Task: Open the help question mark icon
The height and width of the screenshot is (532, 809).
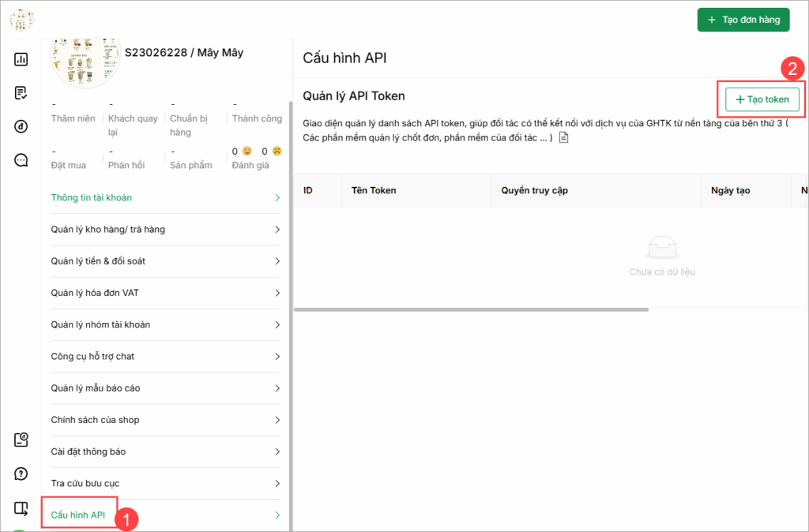Action: click(21, 474)
